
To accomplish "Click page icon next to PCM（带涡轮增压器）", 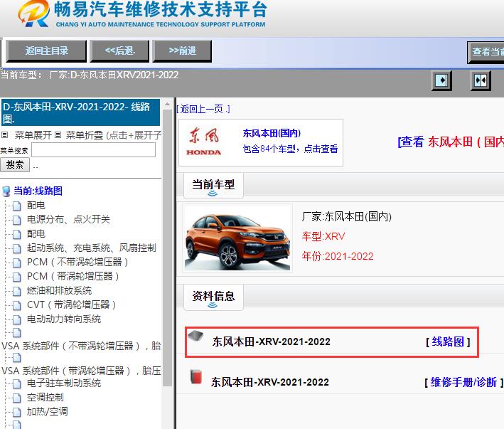I will [17, 277].
